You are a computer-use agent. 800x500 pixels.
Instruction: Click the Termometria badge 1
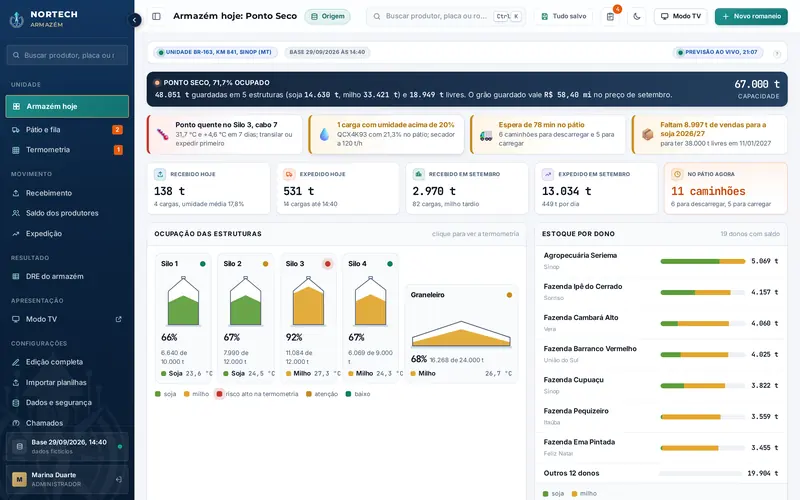118,150
